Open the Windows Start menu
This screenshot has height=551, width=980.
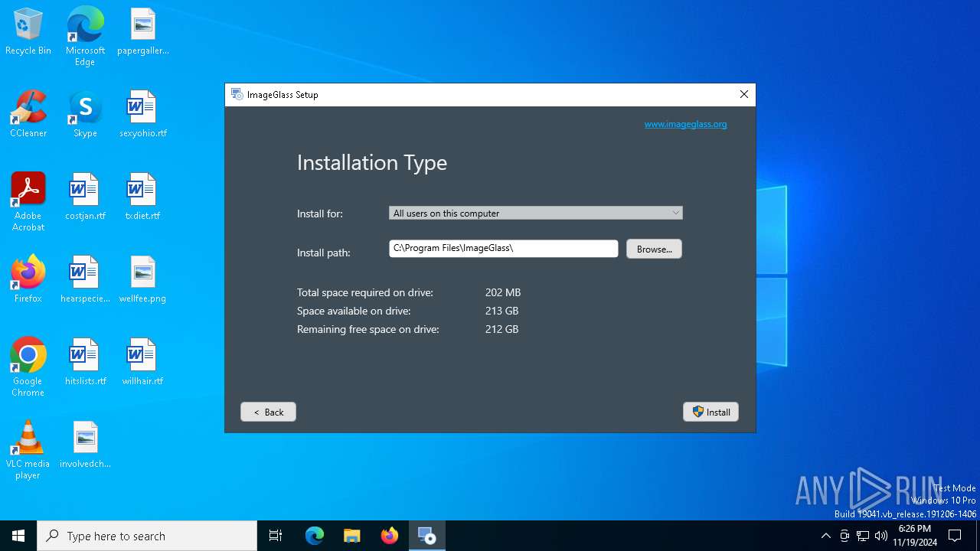pyautogui.click(x=18, y=536)
